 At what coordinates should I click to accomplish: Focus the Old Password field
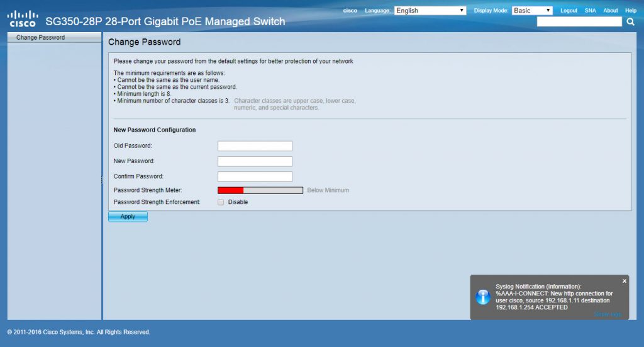[x=255, y=146]
